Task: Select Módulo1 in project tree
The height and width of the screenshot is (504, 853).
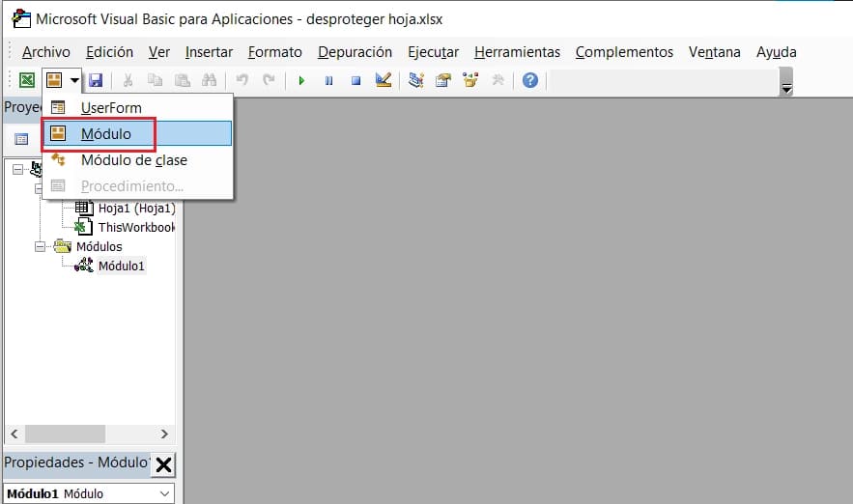Action: pyautogui.click(x=122, y=266)
